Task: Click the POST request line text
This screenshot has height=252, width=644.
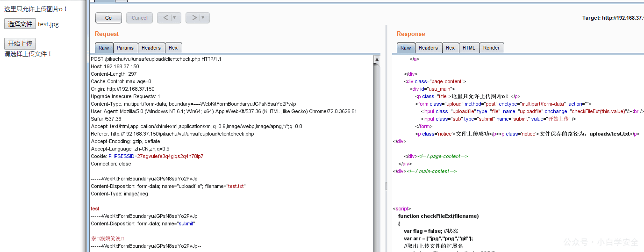Action: pos(156,59)
